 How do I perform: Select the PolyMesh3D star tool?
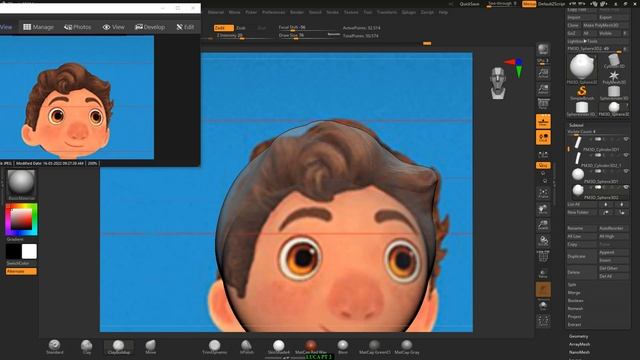pyautogui.click(x=613, y=77)
